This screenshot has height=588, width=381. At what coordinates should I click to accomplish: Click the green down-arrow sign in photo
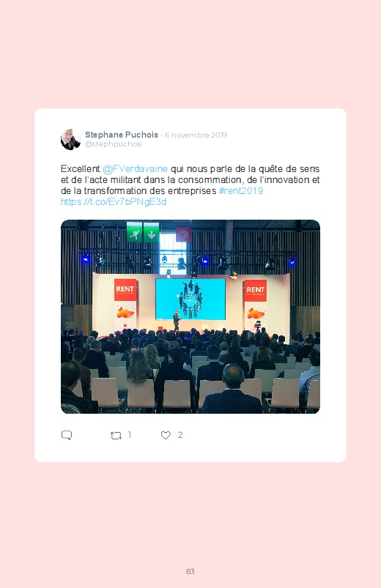151,232
